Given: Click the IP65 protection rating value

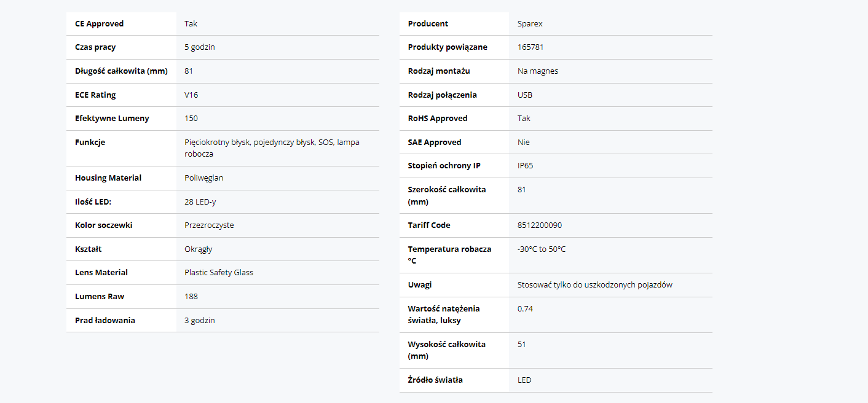Looking at the screenshot, I should 526,166.
